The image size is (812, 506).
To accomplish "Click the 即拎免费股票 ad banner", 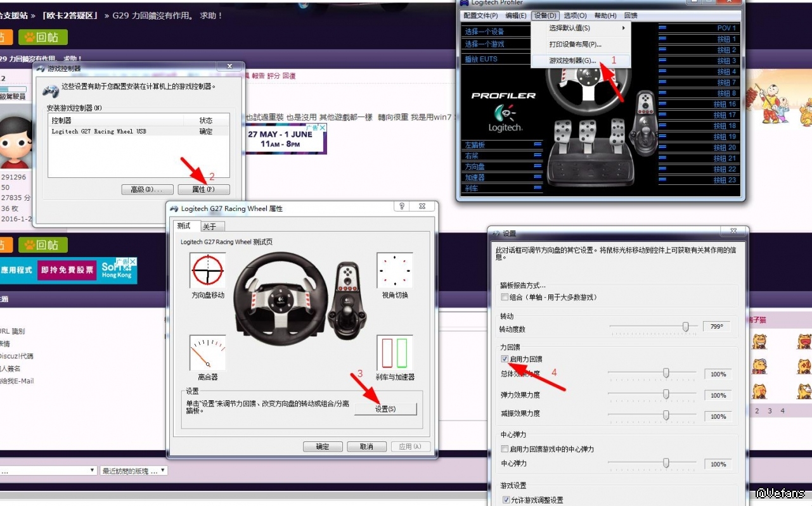I will click(x=67, y=270).
